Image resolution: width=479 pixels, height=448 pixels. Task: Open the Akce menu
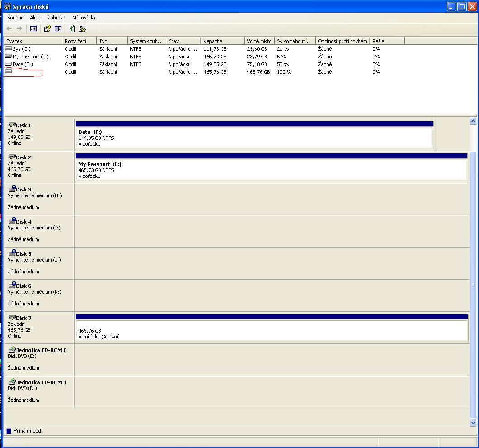tap(35, 18)
